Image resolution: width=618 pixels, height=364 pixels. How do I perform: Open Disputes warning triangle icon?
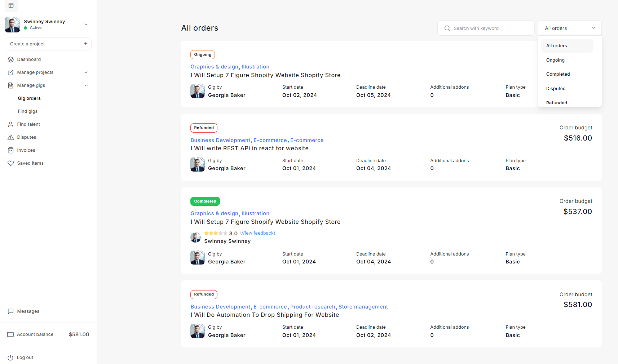[x=10, y=137]
